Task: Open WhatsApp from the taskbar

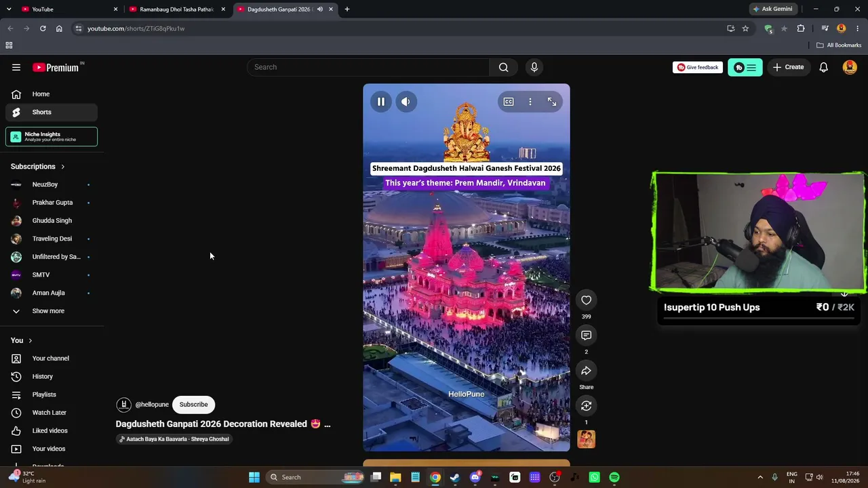Action: tap(595, 477)
